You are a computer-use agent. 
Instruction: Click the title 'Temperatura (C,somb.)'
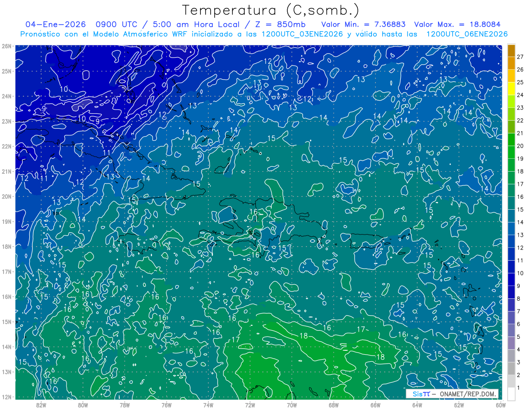pos(271,11)
